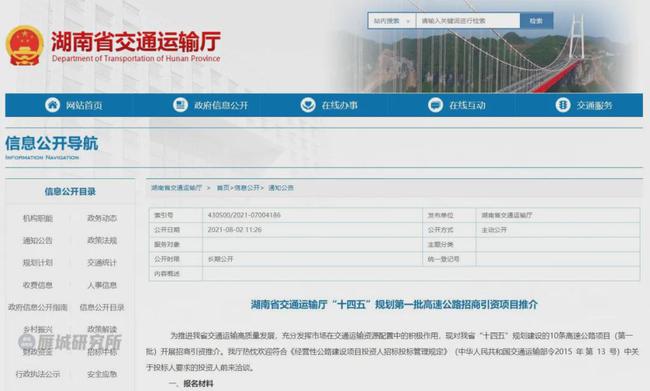Screen dimensions: 650x391
Task: Click breadcrumb link 首页
Action: pyautogui.click(x=223, y=188)
